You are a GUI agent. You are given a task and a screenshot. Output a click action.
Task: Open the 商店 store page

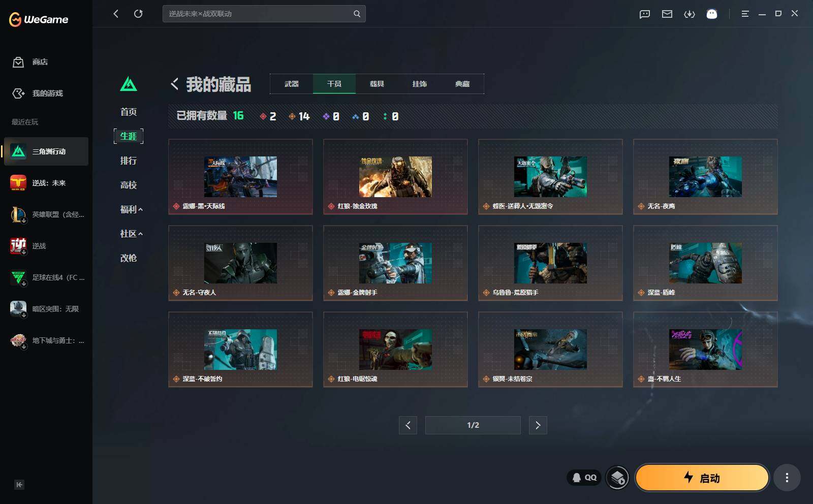click(x=30, y=62)
